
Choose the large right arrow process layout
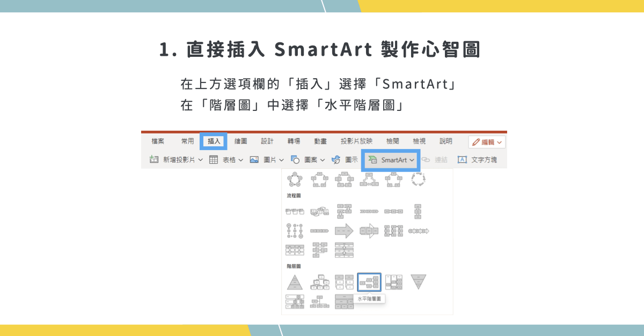[344, 231]
